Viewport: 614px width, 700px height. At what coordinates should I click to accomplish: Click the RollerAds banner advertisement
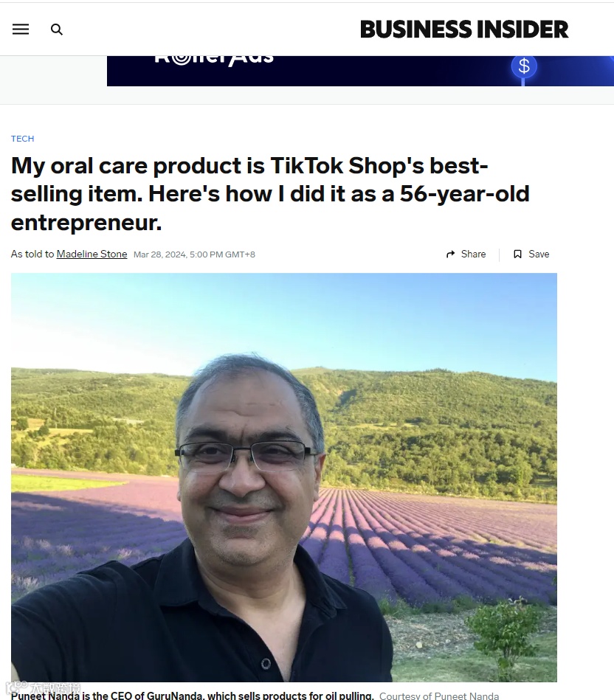tap(360, 71)
